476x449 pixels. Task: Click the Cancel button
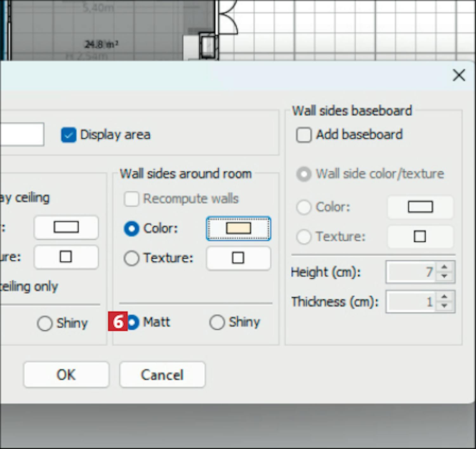pyautogui.click(x=162, y=375)
